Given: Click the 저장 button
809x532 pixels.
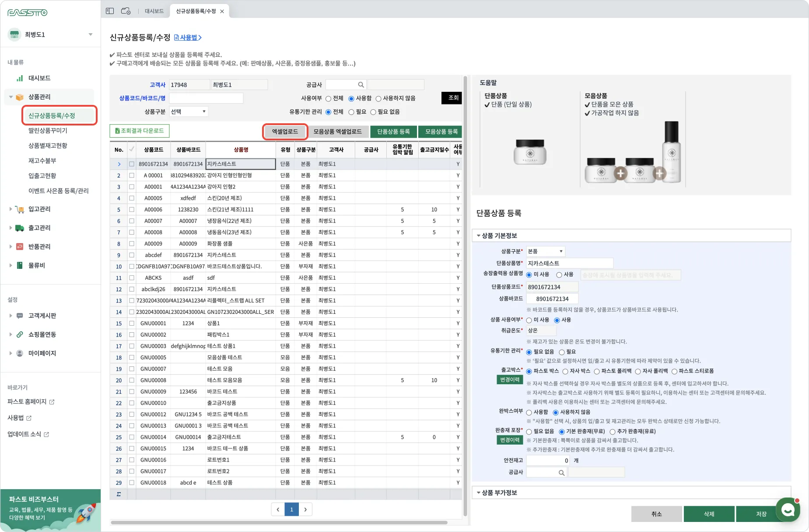Looking at the screenshot, I should pyautogui.click(x=761, y=514).
